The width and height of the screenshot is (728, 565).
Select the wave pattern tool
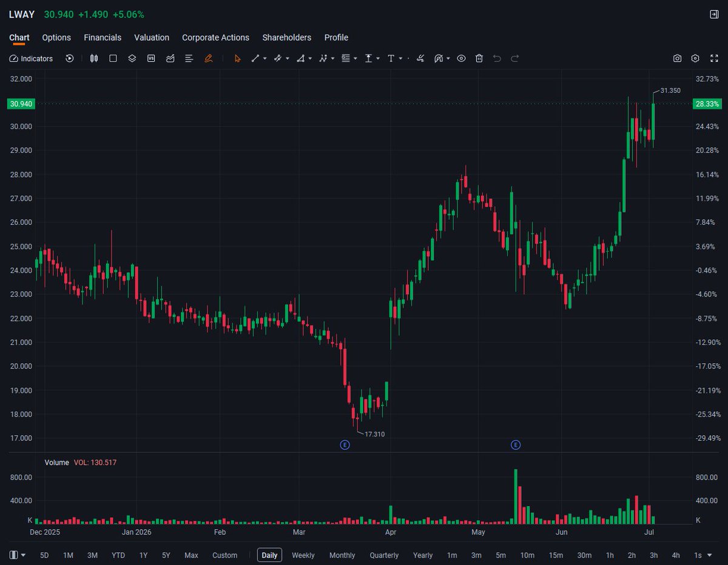[x=323, y=58]
